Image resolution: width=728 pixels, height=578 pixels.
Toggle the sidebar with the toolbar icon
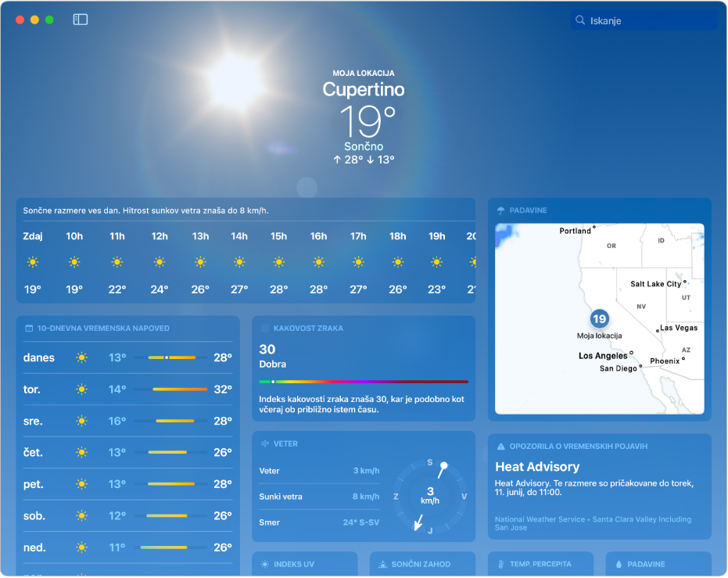point(81,20)
